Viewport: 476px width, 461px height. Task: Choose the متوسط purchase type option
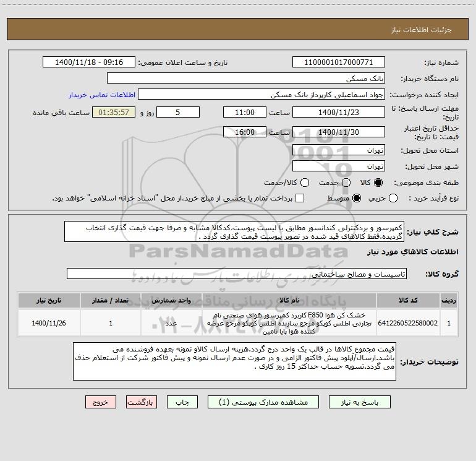click(x=357, y=198)
